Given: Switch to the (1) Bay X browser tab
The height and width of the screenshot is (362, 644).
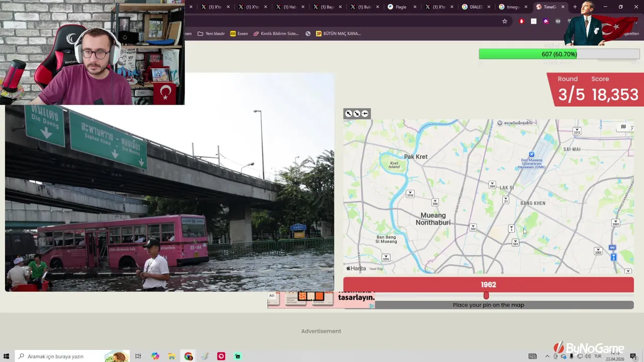Looking at the screenshot, I should point(327,7).
